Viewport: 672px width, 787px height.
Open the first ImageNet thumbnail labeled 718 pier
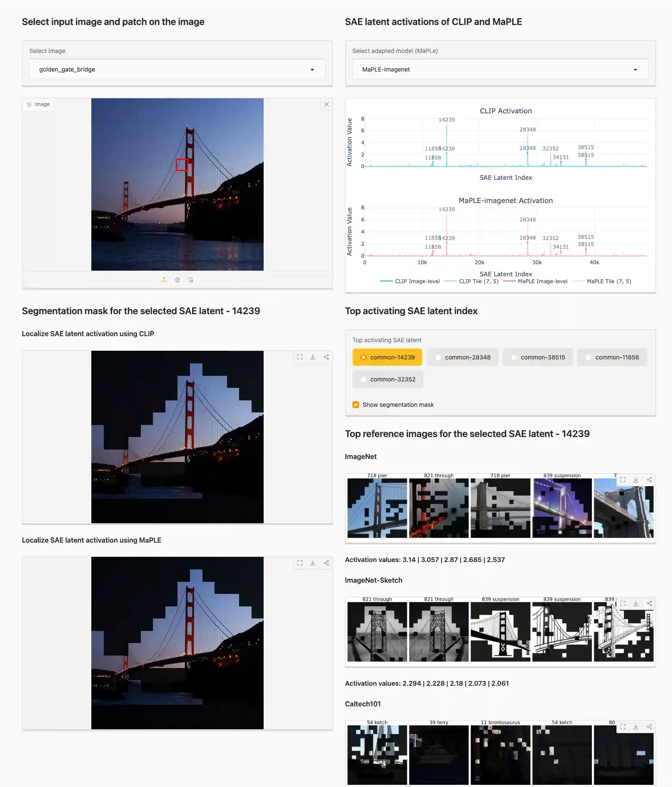point(377,508)
